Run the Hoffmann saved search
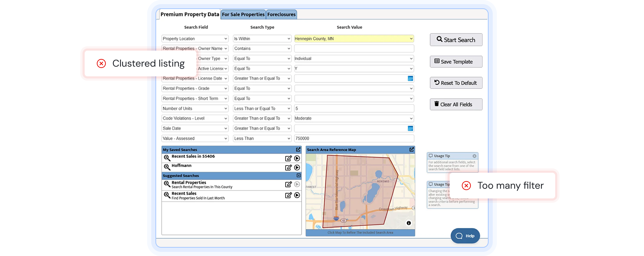644x256 pixels. pyautogui.click(x=297, y=168)
